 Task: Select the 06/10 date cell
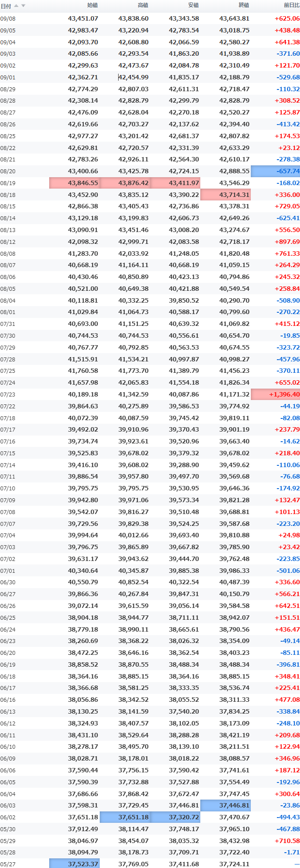pyautogui.click(x=8, y=747)
